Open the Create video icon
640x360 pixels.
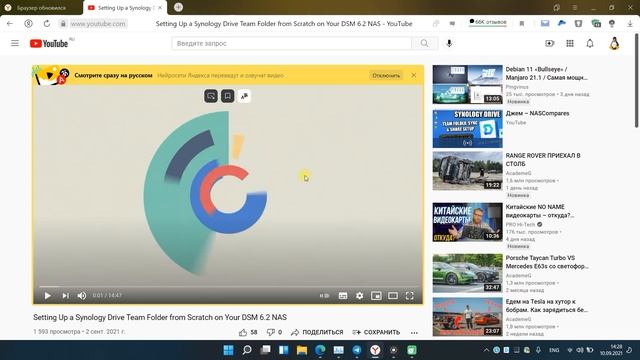(549, 43)
